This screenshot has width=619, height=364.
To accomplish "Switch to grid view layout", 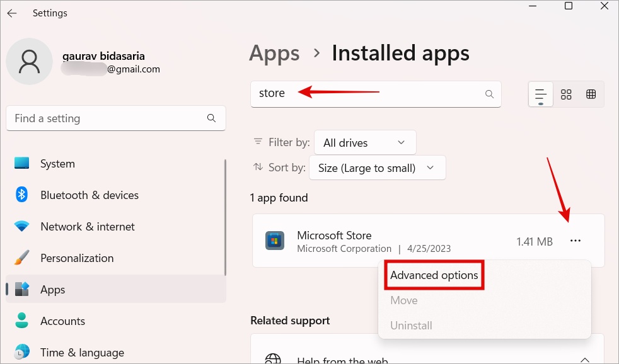I will (566, 94).
